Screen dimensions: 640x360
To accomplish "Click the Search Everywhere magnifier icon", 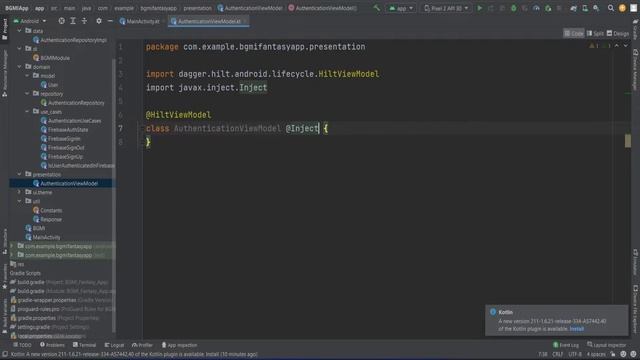I will point(611,8).
